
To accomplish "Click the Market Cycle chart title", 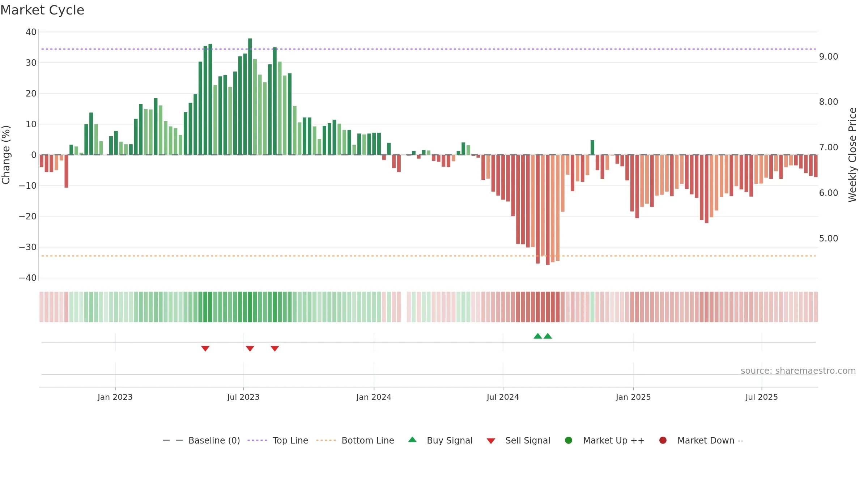I will pos(42,10).
